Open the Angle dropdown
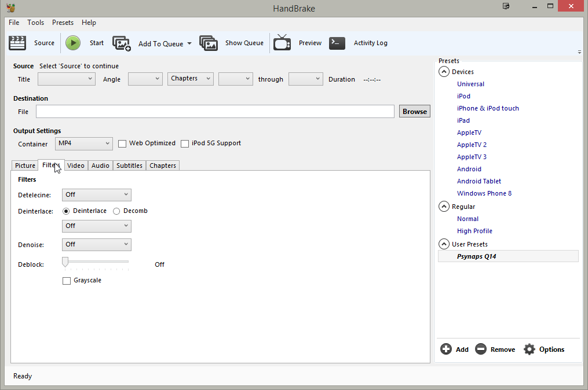 (145, 79)
